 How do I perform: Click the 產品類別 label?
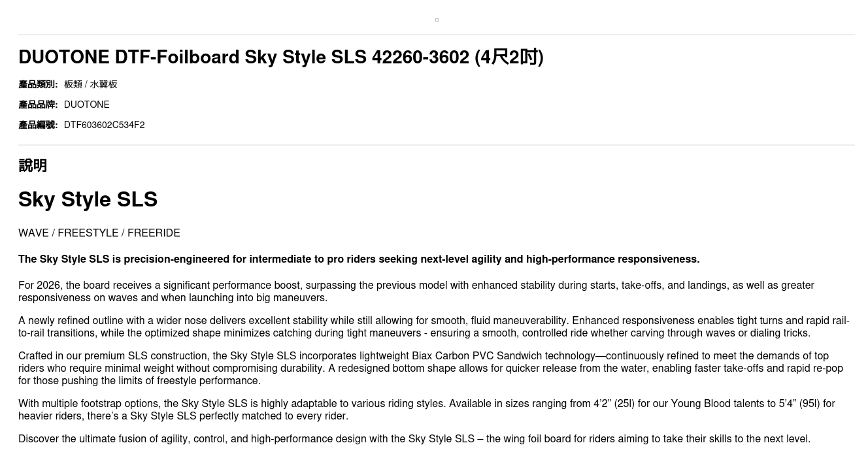tap(38, 84)
